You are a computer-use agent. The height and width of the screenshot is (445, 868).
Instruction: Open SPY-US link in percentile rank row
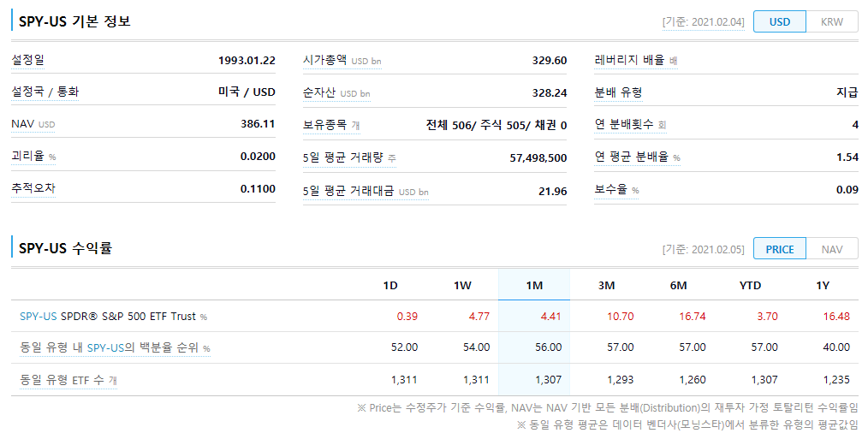[x=105, y=348]
